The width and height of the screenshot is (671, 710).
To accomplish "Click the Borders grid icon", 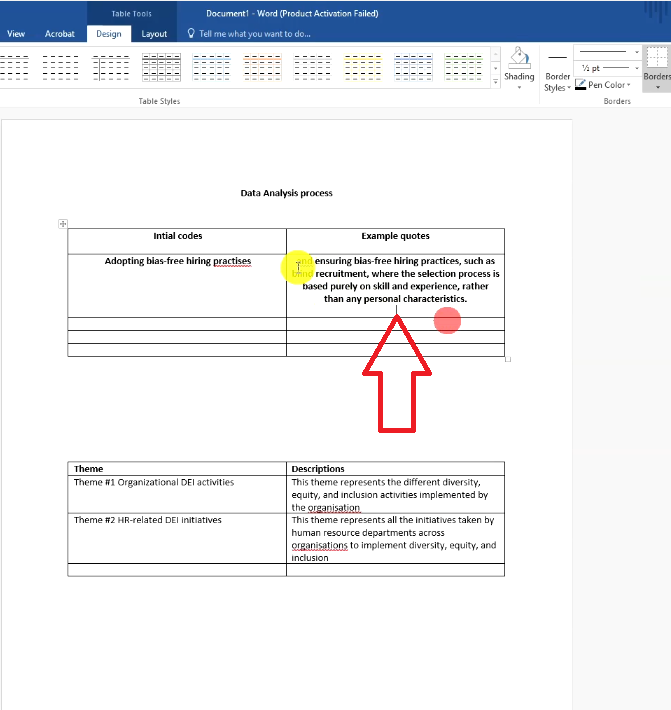I will point(657,58).
